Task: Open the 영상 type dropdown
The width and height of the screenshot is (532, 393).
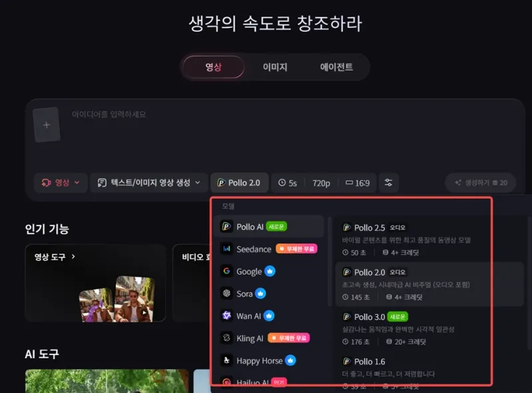Action: tap(61, 183)
